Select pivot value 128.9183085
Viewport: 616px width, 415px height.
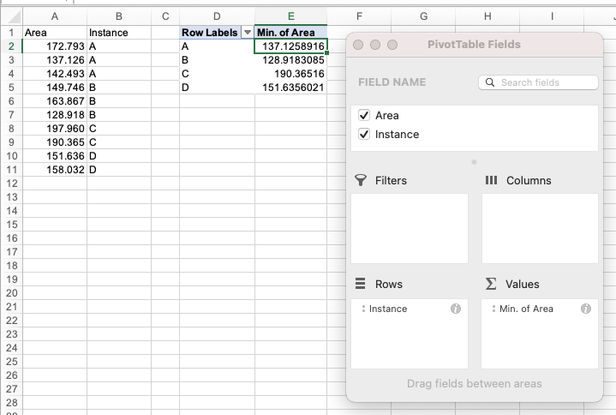click(x=291, y=60)
